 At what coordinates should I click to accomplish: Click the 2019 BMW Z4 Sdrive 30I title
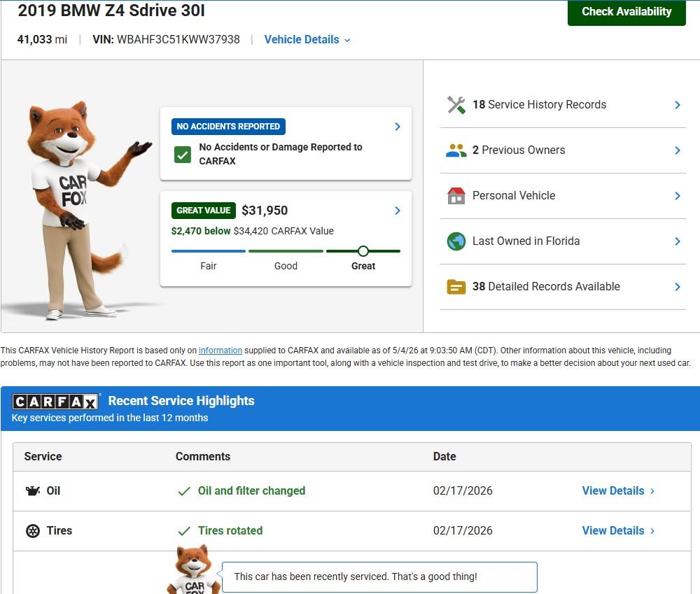[x=111, y=10]
